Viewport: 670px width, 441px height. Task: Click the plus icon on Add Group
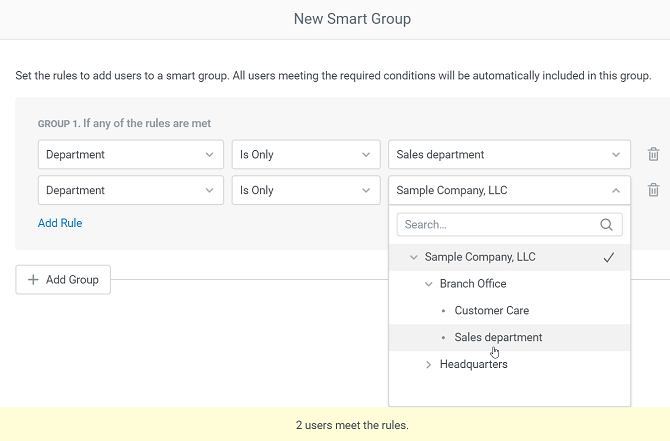(x=33, y=279)
